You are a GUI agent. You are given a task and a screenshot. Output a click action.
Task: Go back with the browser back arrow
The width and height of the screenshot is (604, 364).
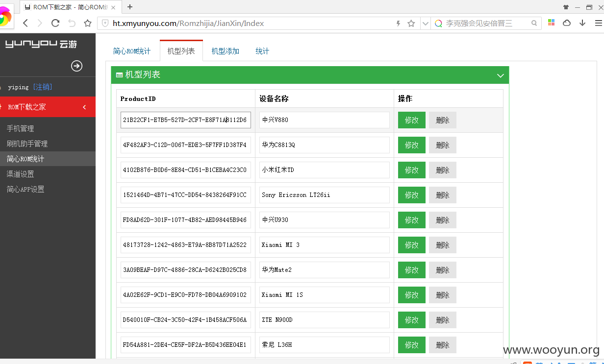click(x=25, y=23)
